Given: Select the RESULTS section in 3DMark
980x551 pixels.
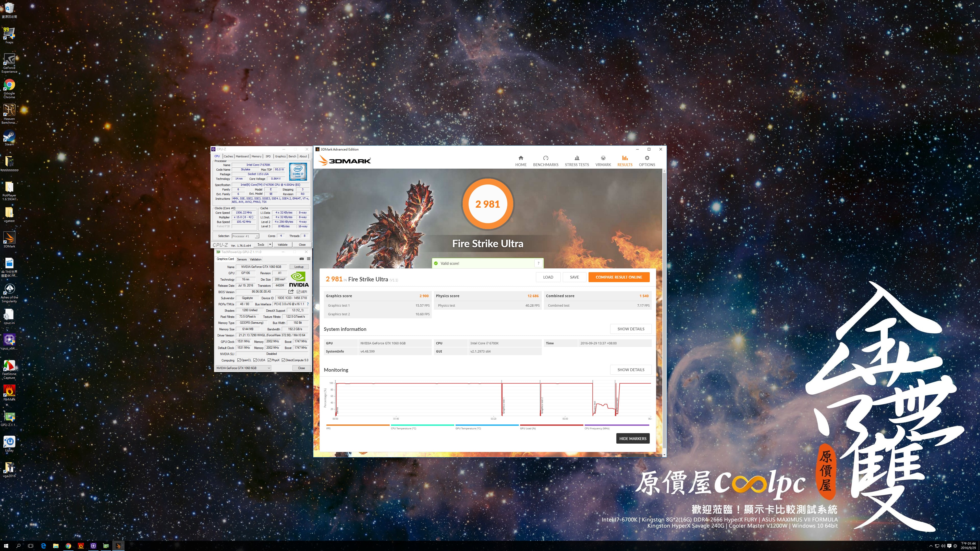Looking at the screenshot, I should 625,161.
